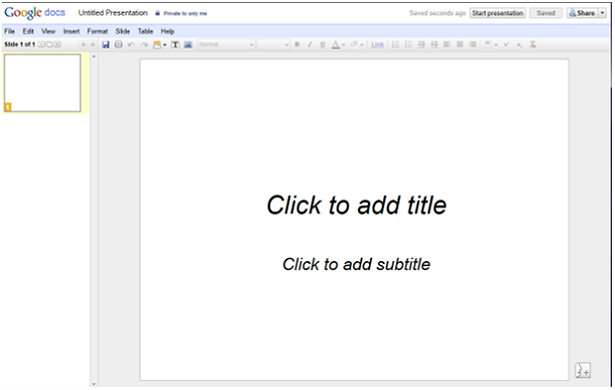Screen dimensions: 615x390
Task: Click the Save icon in toolbar
Action: pos(106,45)
